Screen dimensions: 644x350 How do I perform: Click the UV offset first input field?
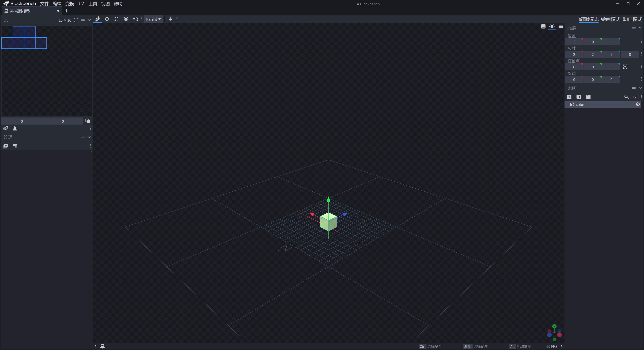point(22,121)
